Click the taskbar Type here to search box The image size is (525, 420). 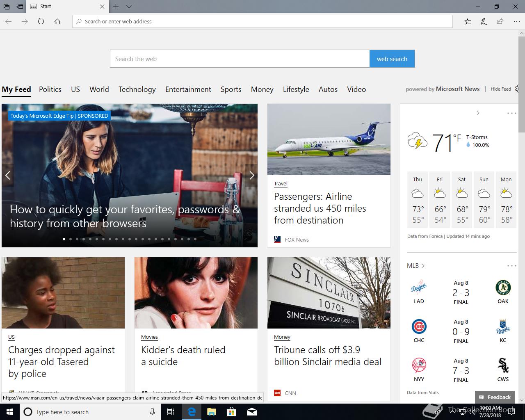[90, 412]
